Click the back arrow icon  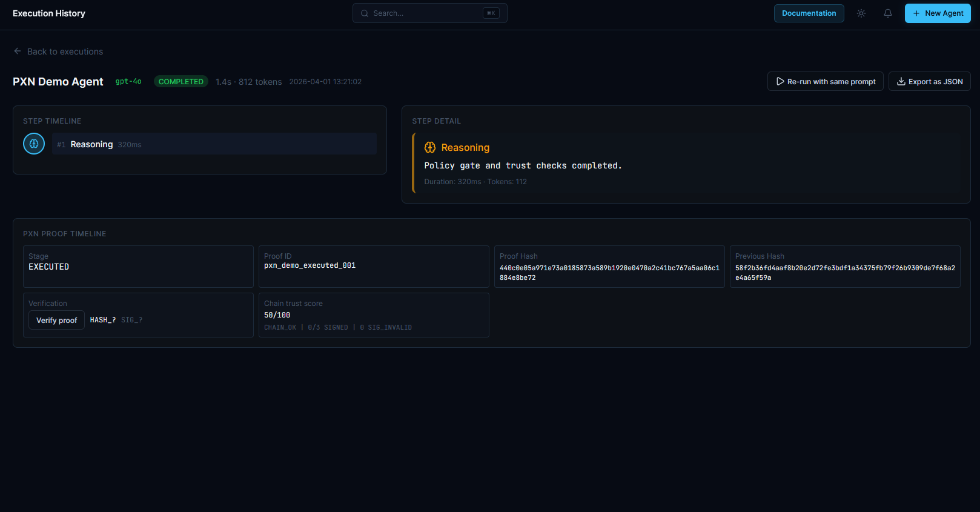coord(18,52)
